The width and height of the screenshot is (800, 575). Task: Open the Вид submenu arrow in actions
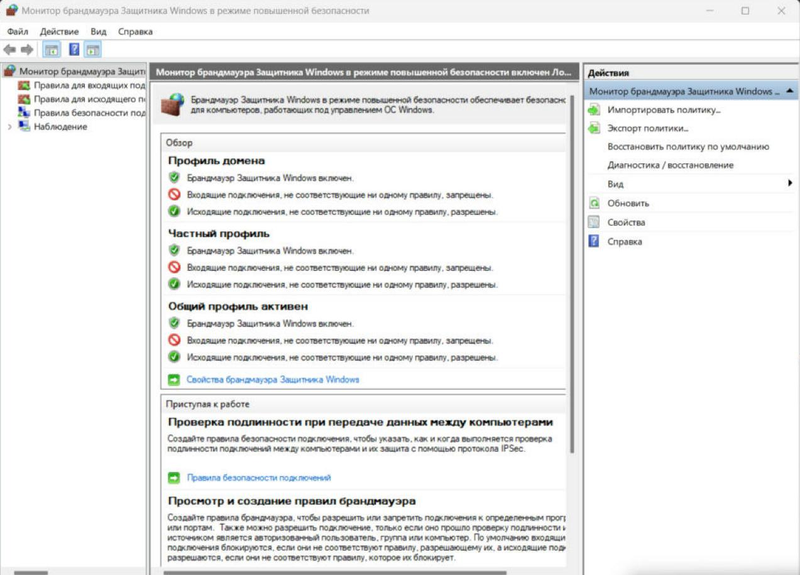790,183
